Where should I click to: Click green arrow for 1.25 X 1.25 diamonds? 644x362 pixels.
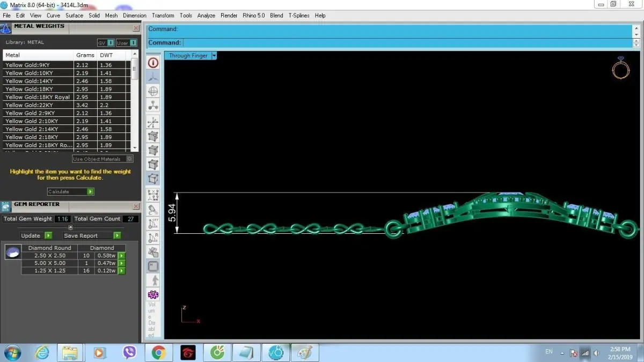coord(122,271)
